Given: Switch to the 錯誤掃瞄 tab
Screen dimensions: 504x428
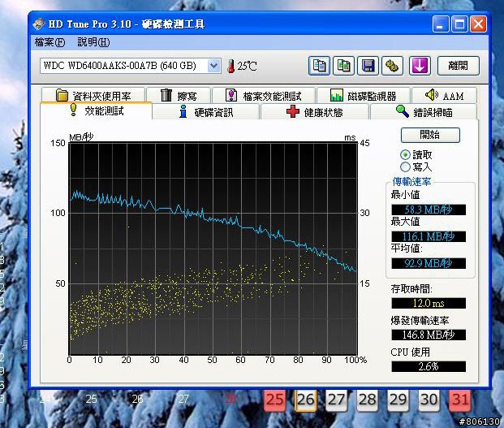Looking at the screenshot, I should coord(424,112).
